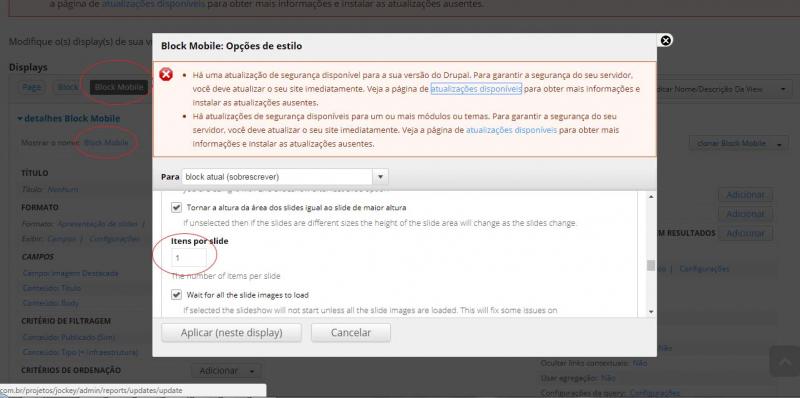This screenshot has height=398, width=800.
Task: Toggle Wait for all slide images checkbox
Action: point(177,294)
